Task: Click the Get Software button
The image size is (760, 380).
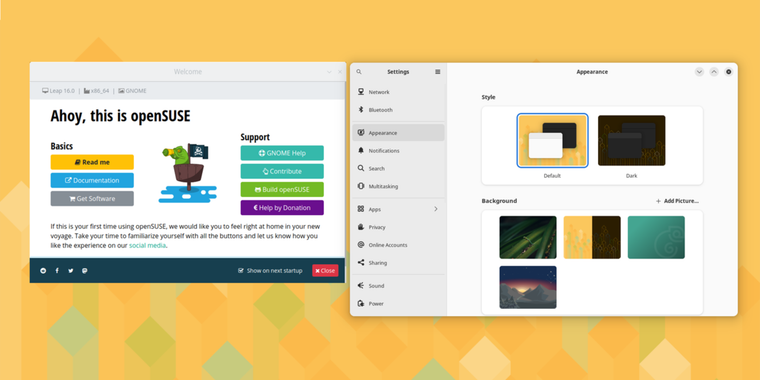Action: 92,198
